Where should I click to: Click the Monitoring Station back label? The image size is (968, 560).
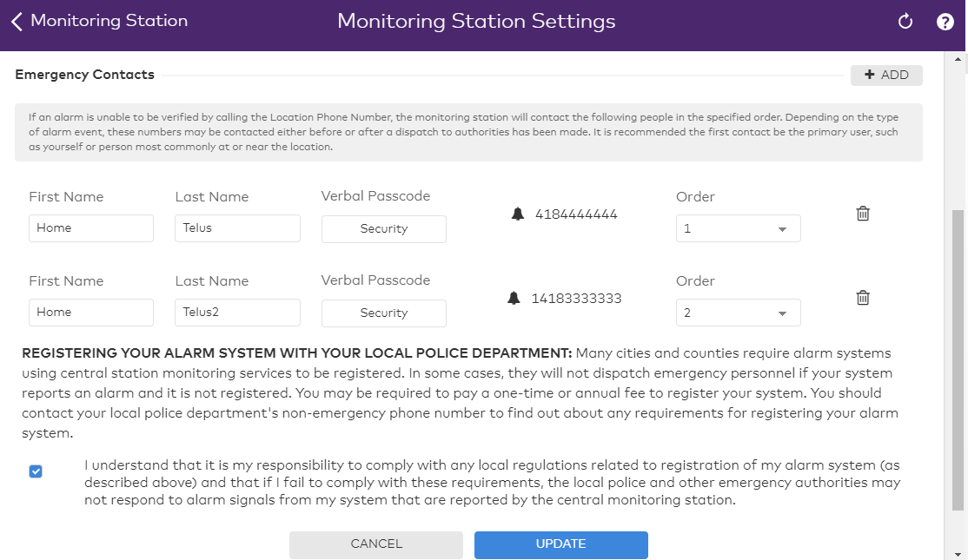[109, 21]
